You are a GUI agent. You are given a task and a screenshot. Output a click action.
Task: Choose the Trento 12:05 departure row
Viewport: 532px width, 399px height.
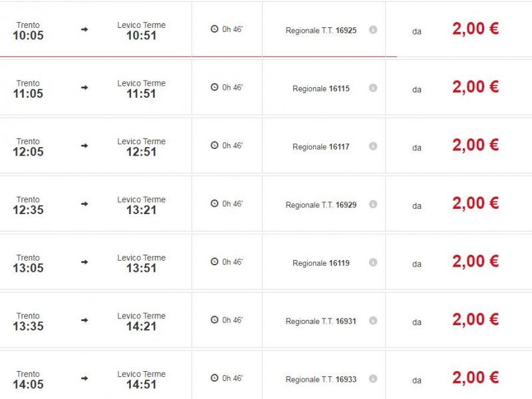266,146
